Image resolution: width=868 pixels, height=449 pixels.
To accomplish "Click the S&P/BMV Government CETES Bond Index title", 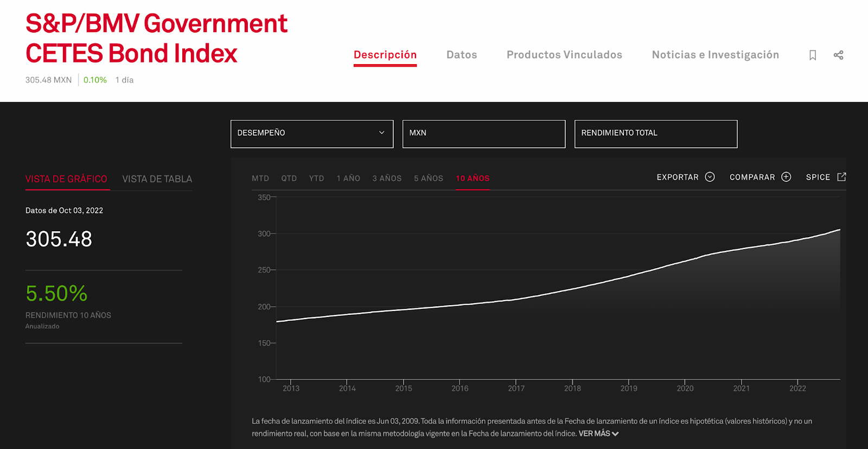I will pyautogui.click(x=156, y=38).
